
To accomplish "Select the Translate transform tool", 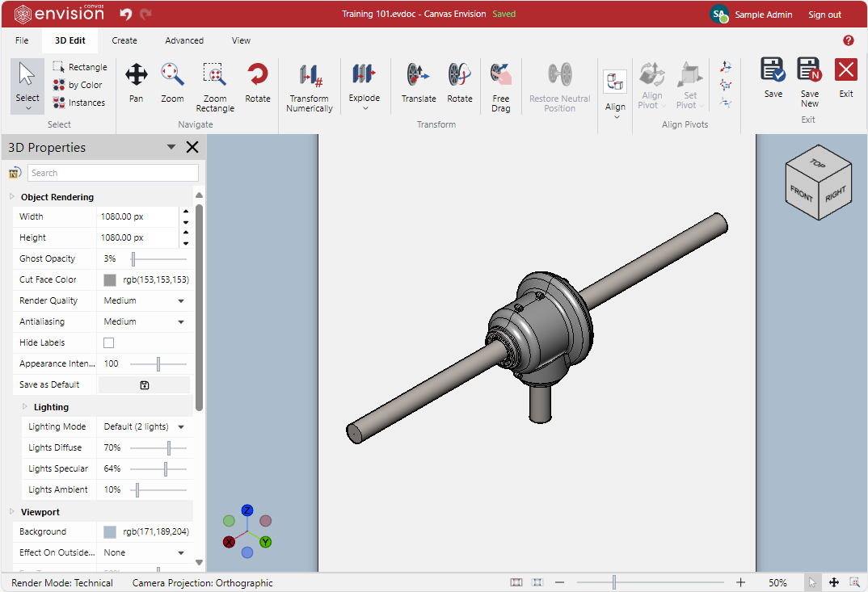I will click(418, 82).
